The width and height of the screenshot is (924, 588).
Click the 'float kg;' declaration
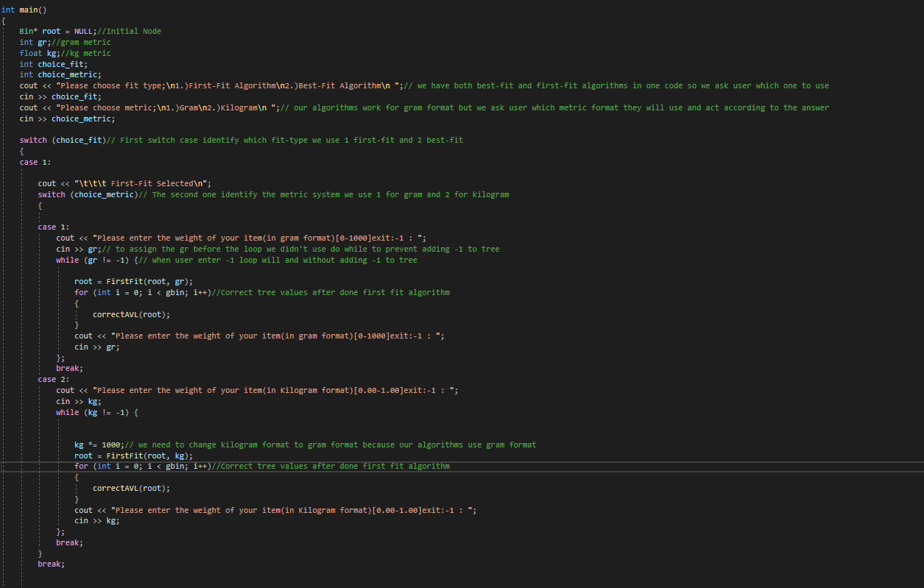pos(40,53)
